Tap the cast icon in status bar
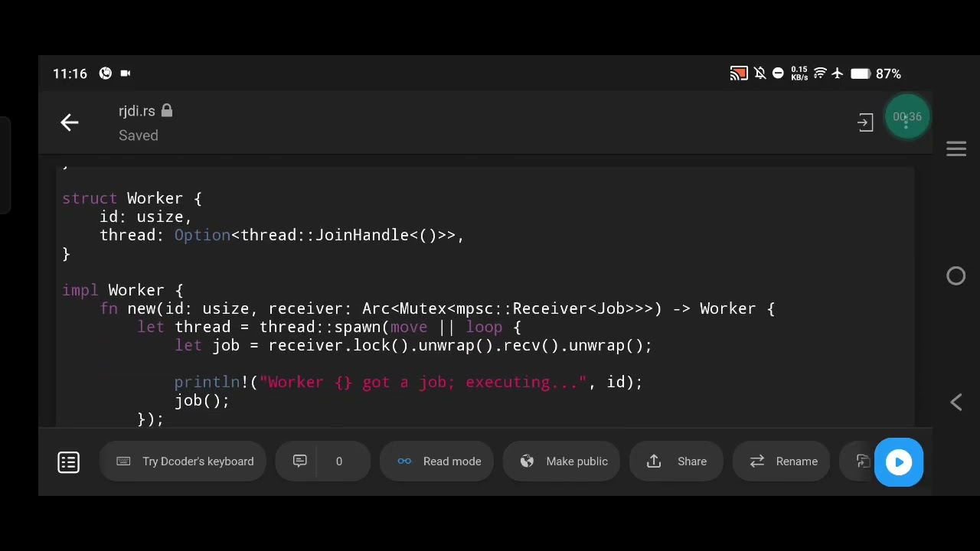Viewport: 980px width, 551px height. [739, 73]
